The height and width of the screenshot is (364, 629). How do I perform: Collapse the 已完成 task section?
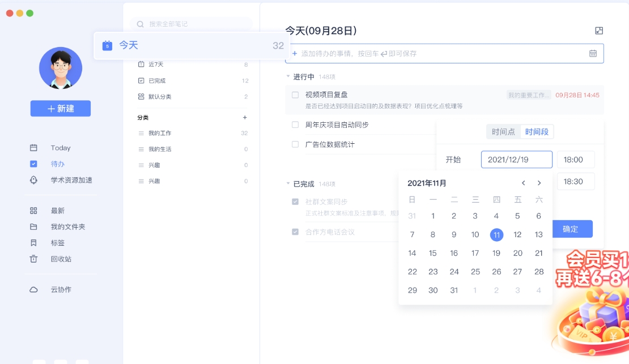[287, 182]
